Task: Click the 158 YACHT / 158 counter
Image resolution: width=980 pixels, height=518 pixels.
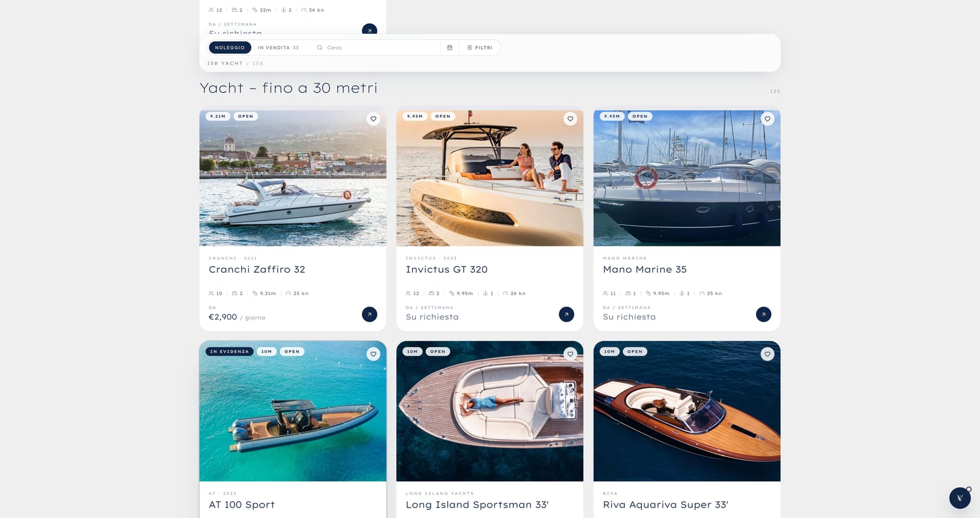Action: 235,63
